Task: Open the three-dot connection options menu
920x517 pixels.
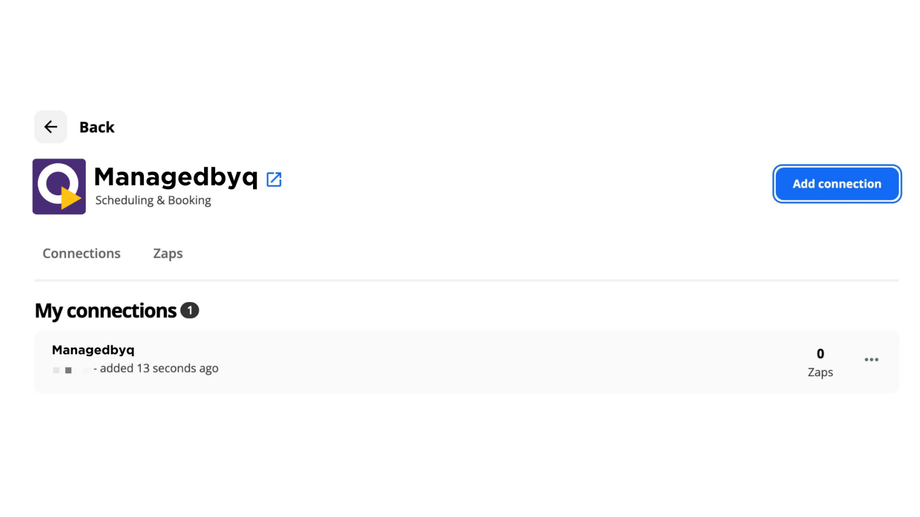Action: click(x=871, y=360)
